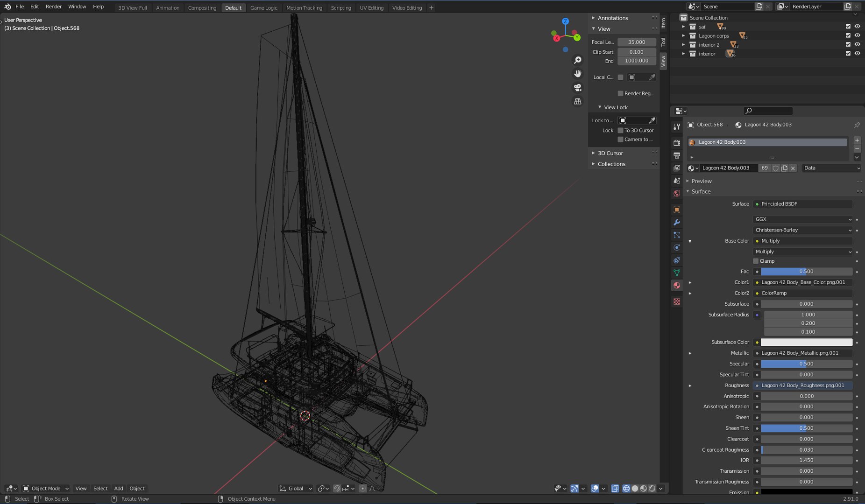Toggle X-ray display button
This screenshot has height=504, width=865.
click(x=615, y=489)
